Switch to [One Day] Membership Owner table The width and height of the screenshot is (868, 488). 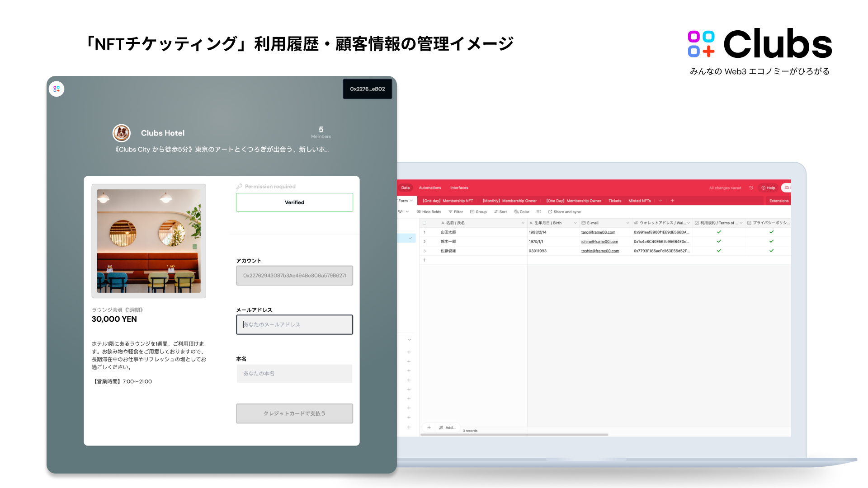tap(574, 201)
